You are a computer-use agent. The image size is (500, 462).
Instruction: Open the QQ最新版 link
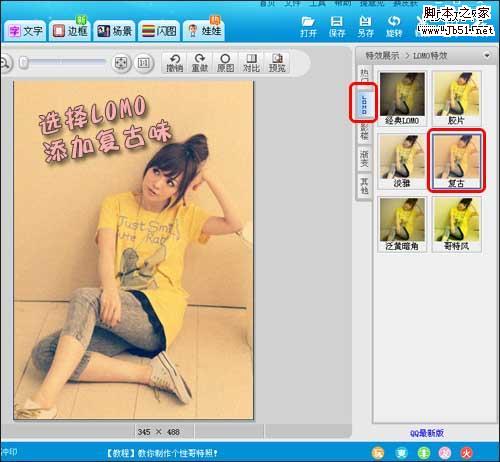427,433
